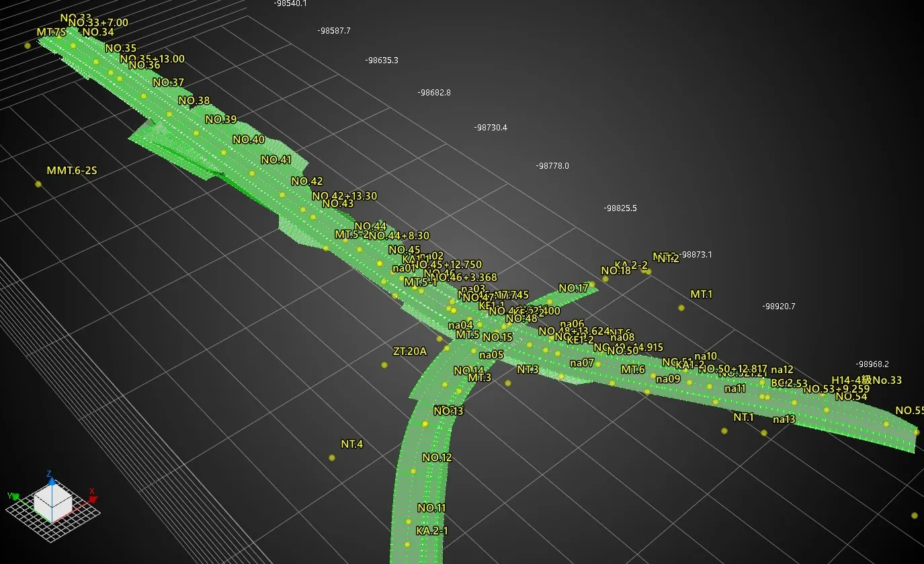Pick the MT.3 point label
Image resolution: width=924 pixels, height=564 pixels.
pos(480,378)
